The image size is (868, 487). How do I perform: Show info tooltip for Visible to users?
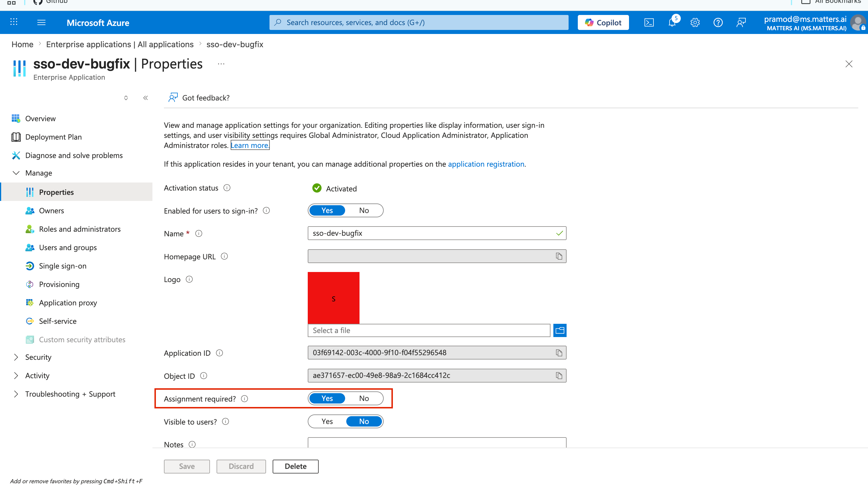226,422
